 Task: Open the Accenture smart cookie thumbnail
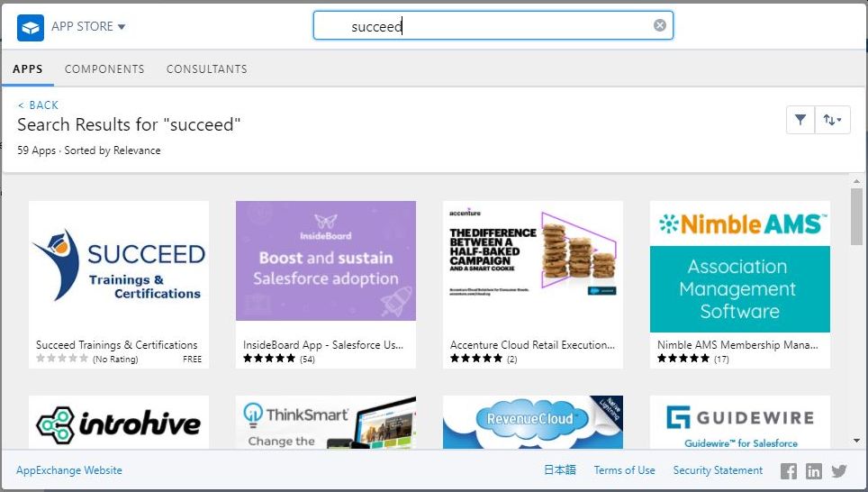pos(532,261)
